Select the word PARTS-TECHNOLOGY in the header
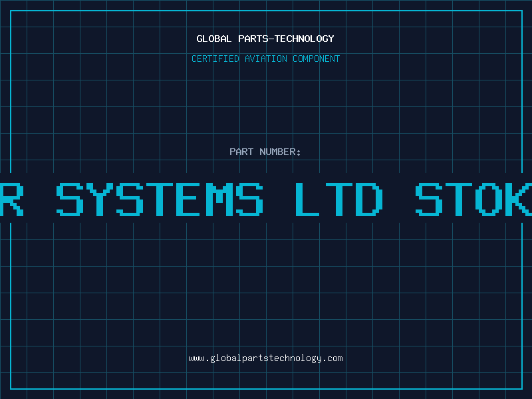This screenshot has height=399, width=532. [287, 39]
